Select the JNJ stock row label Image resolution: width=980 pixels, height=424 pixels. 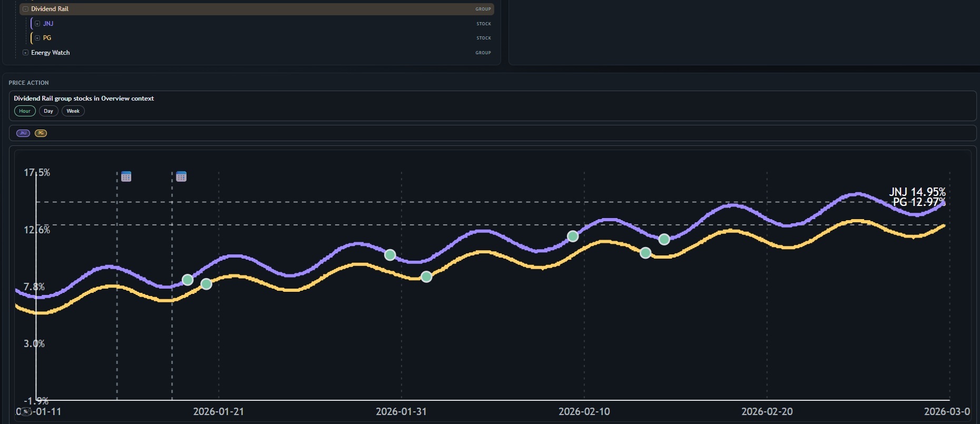point(48,24)
